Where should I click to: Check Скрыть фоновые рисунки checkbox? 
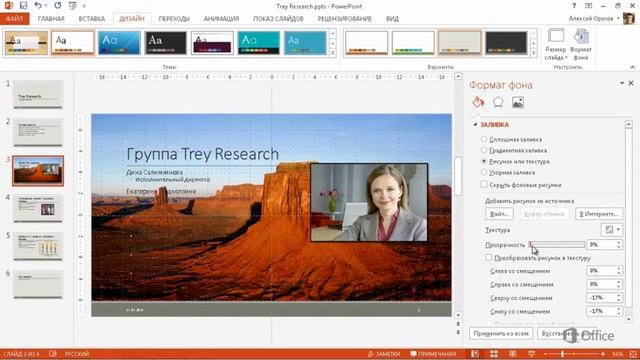[x=484, y=184]
